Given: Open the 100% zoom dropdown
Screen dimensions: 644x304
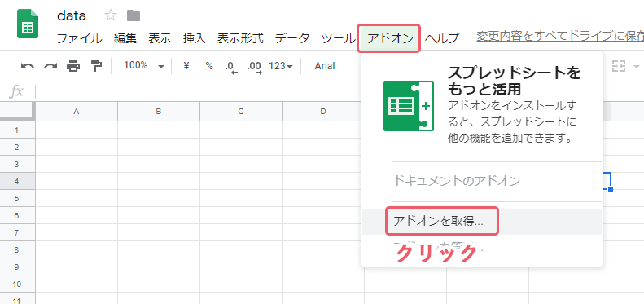Looking at the screenshot, I should pos(144,65).
